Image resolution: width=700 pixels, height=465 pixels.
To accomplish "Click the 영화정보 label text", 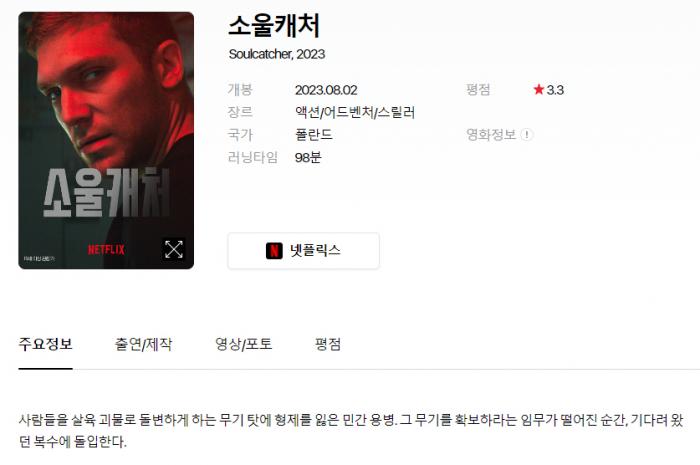I will click(491, 134).
